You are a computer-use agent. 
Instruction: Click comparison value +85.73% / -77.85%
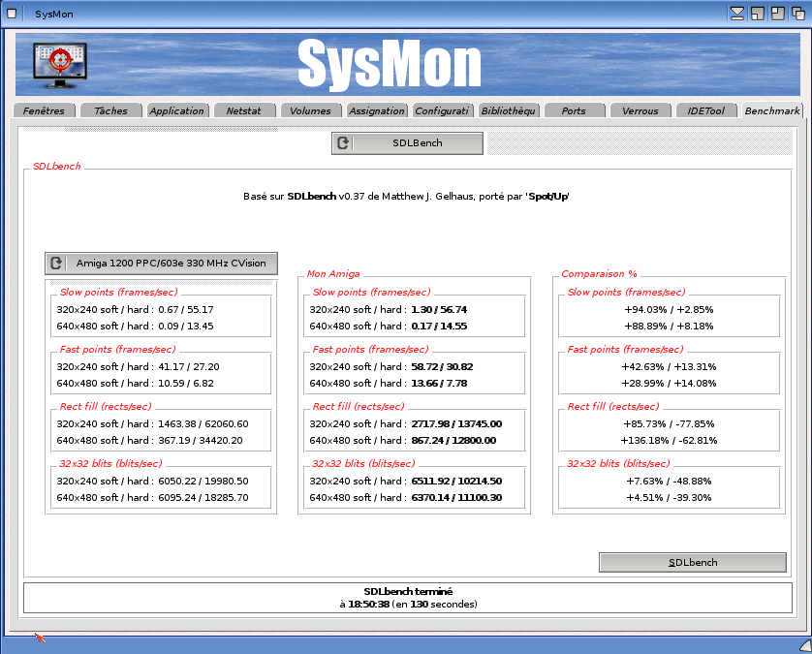(x=669, y=423)
